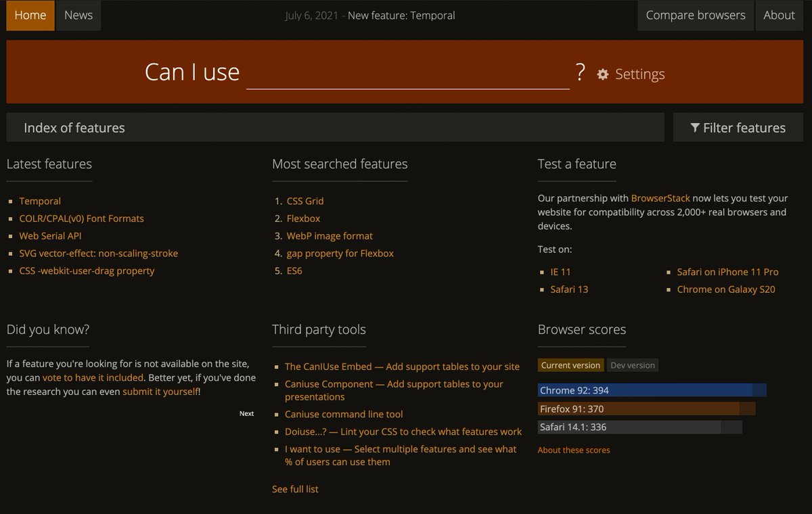The image size is (812, 514).
Task: Select the Temporal latest feature link
Action: click(40, 201)
